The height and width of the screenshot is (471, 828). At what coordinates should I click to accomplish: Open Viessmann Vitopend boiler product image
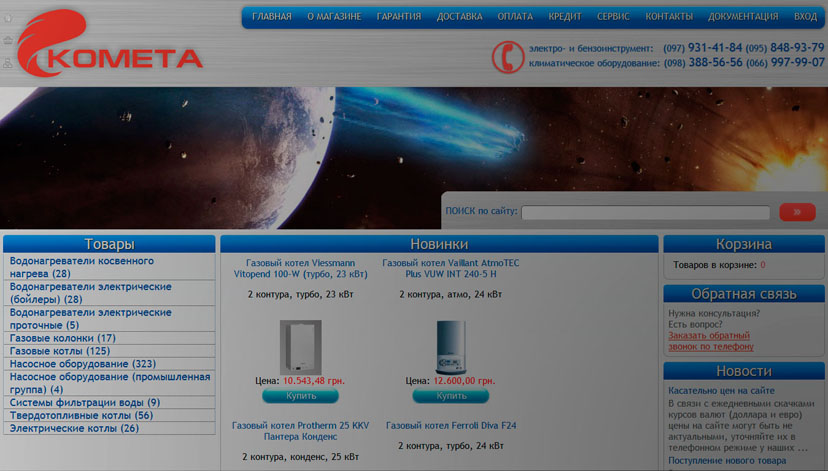pyautogui.click(x=300, y=347)
